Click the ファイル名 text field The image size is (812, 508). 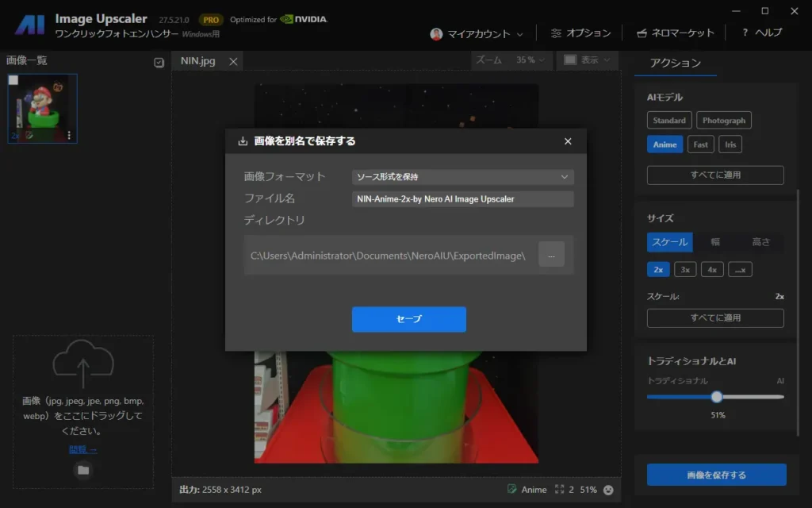[x=462, y=199]
